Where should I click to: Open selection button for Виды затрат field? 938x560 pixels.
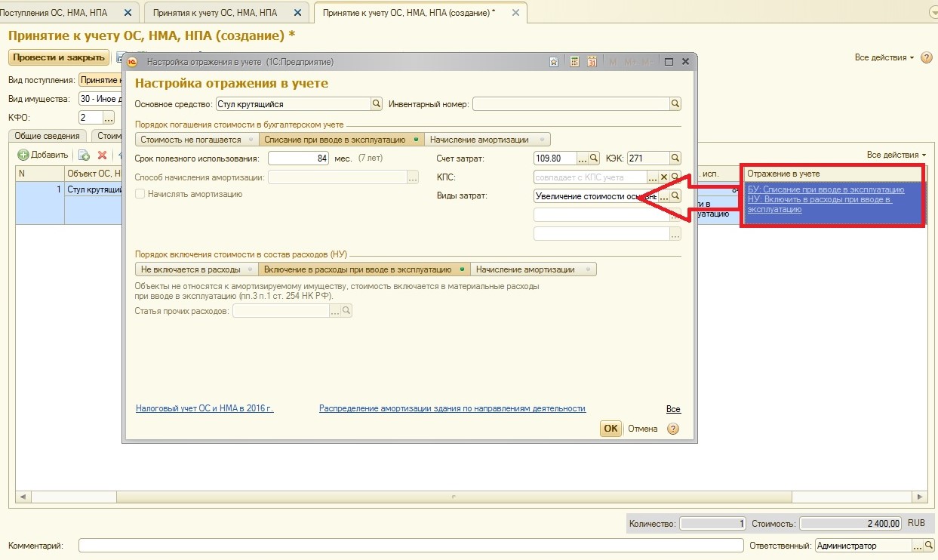[x=664, y=196]
